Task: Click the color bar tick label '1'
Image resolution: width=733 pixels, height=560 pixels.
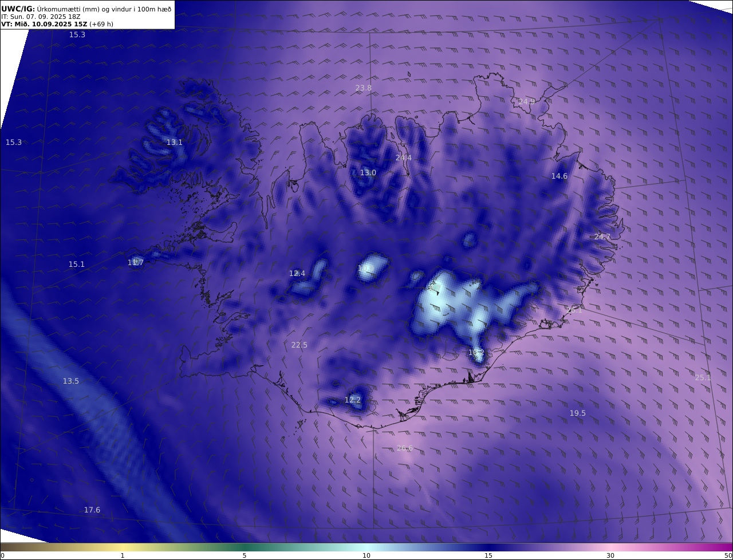Action: click(x=123, y=555)
